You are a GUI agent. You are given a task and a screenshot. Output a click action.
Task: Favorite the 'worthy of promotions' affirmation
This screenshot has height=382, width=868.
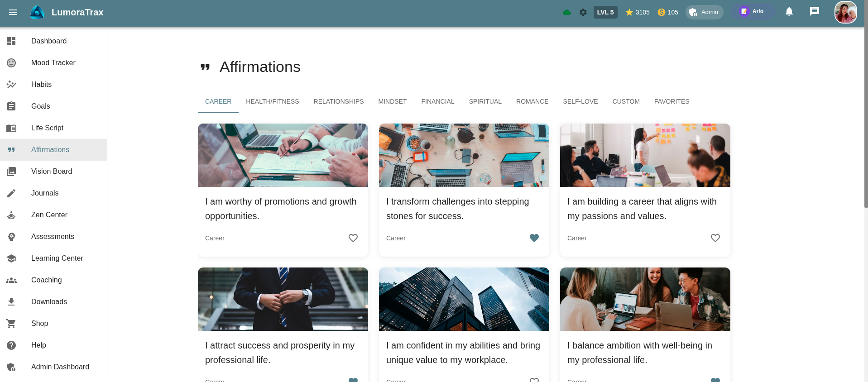pos(353,238)
